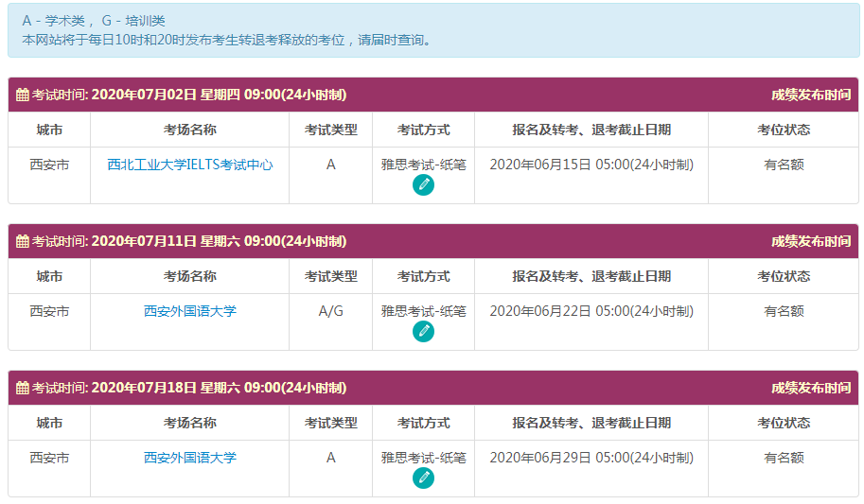Click 西安市 in the 06月29日 deadline row
The height and width of the screenshot is (504, 864).
point(49,458)
